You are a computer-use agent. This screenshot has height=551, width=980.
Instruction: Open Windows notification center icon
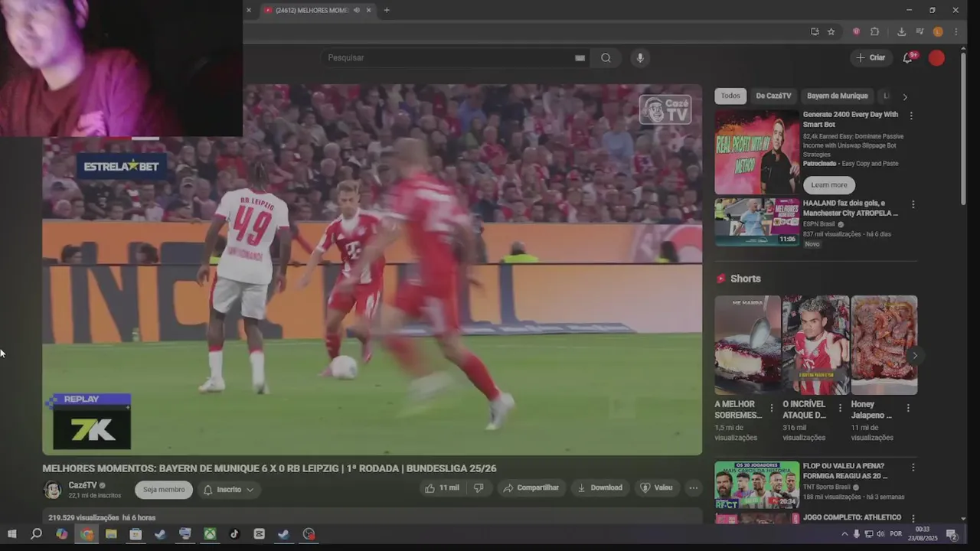[952, 534]
